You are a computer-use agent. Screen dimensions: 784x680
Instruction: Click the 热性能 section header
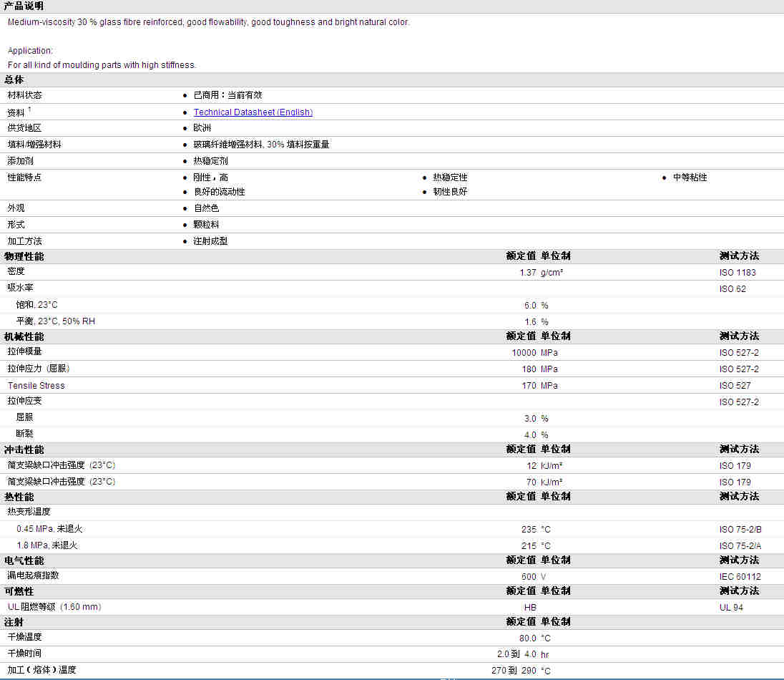tap(19, 497)
